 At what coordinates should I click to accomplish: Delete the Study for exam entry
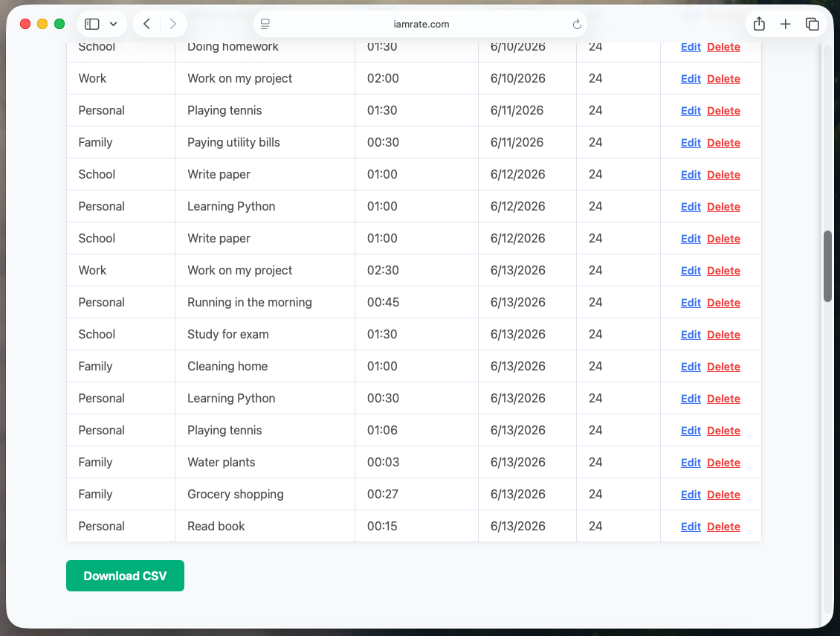[x=724, y=335]
